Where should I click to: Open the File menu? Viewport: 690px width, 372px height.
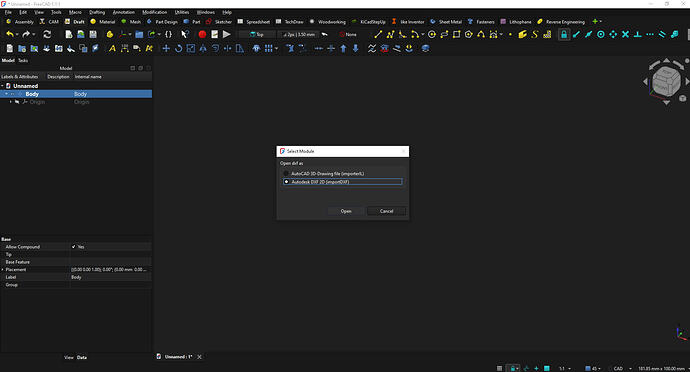click(x=8, y=12)
